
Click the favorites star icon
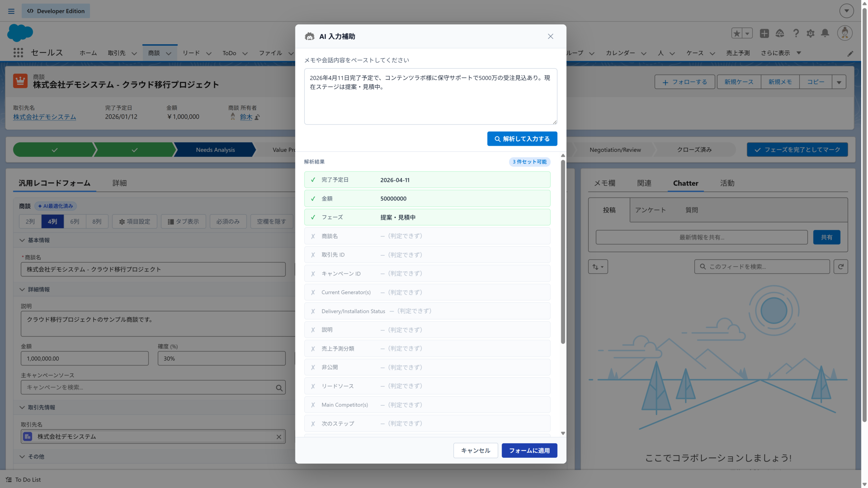(737, 33)
